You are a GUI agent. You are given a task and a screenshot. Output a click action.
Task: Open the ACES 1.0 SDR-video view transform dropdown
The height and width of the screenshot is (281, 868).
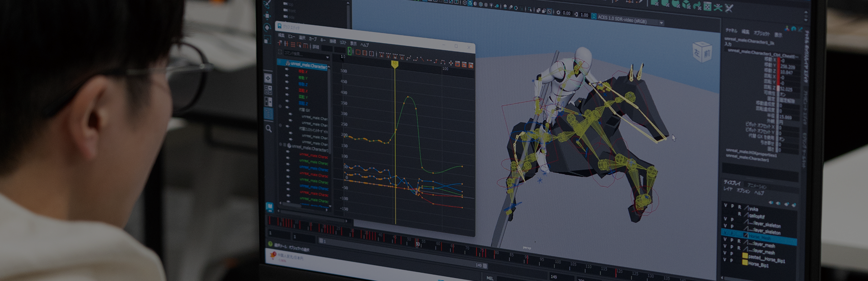point(661,22)
